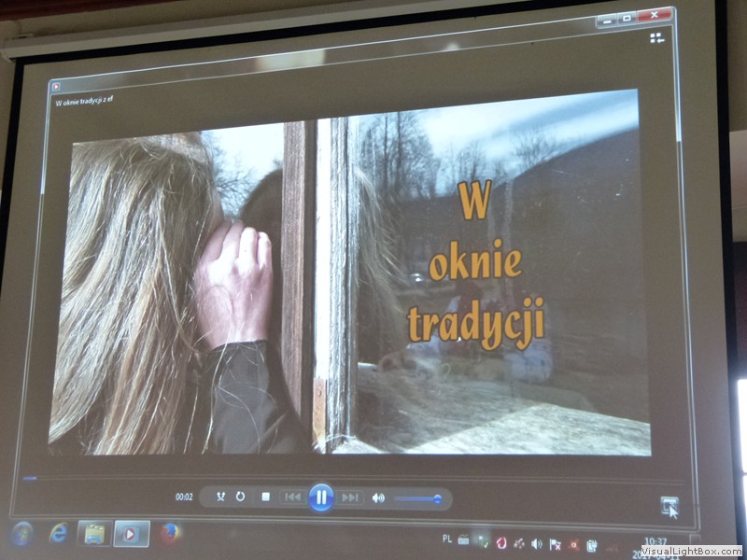Click the PL language indicator

(x=446, y=539)
